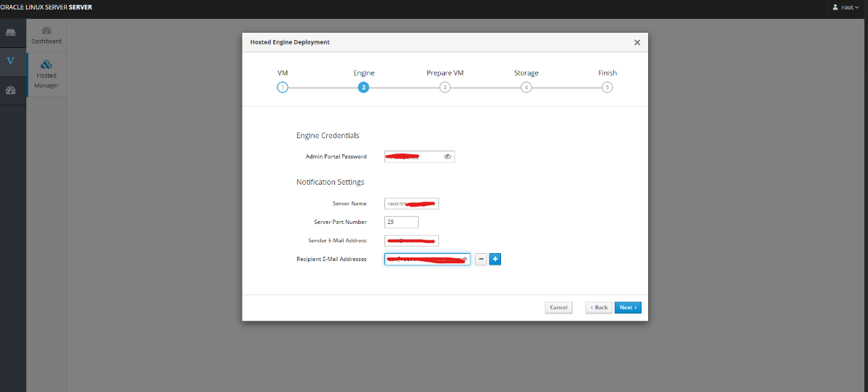Open the gauge icon at sidebar bottom

(x=11, y=90)
